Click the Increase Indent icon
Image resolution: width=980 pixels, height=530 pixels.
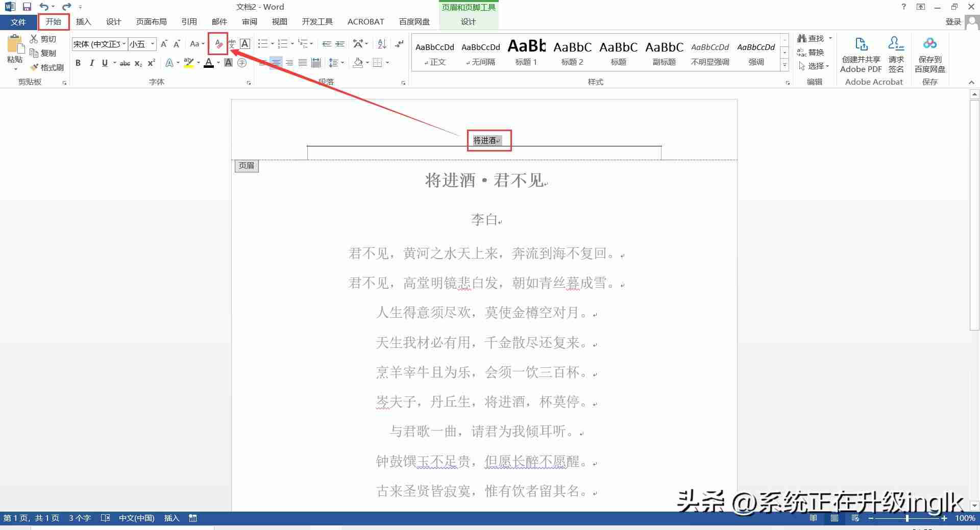click(340, 44)
